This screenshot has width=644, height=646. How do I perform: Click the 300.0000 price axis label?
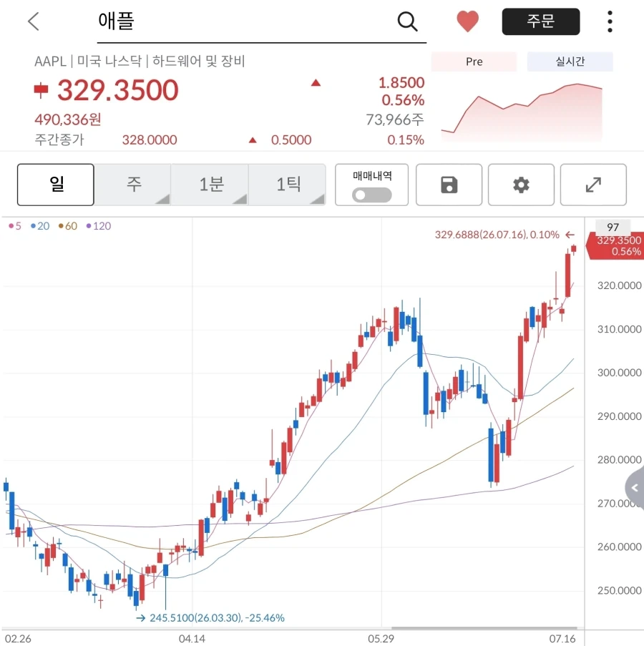[x=619, y=373]
